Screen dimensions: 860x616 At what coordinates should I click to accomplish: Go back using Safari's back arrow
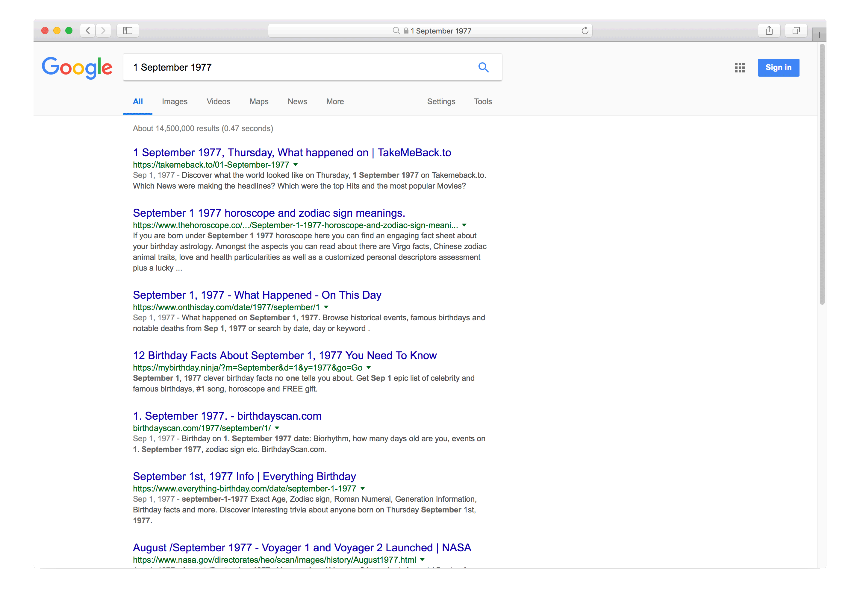pyautogui.click(x=88, y=31)
